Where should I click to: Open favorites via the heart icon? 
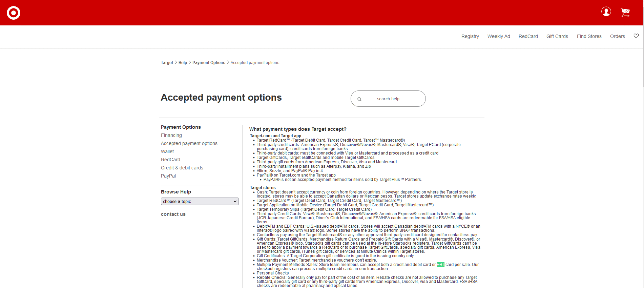tap(636, 36)
